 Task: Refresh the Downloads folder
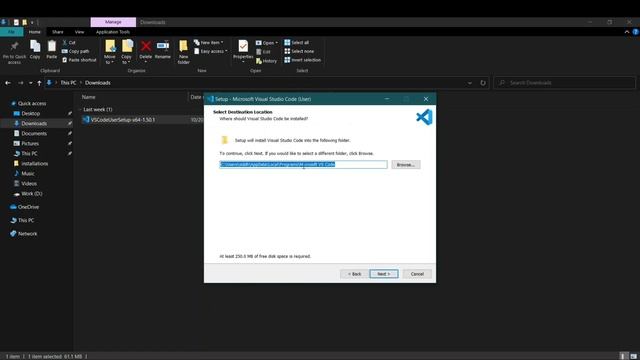click(x=483, y=83)
